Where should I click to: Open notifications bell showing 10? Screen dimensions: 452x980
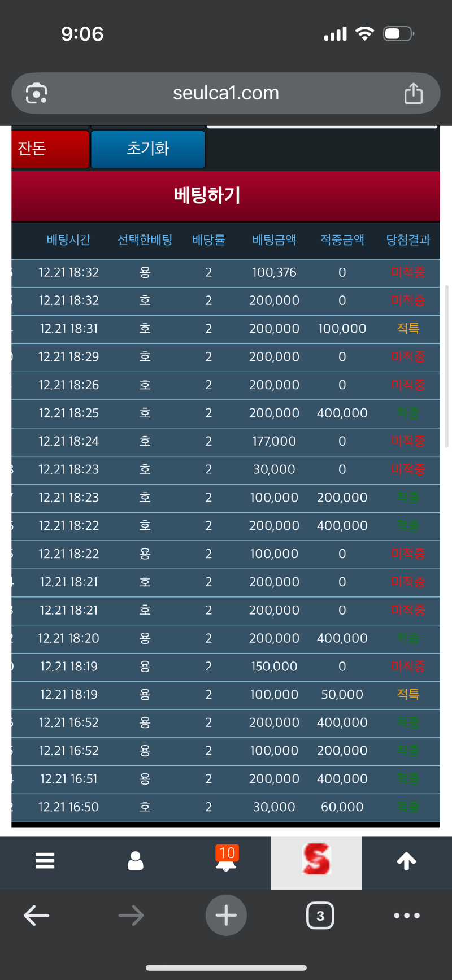226,860
